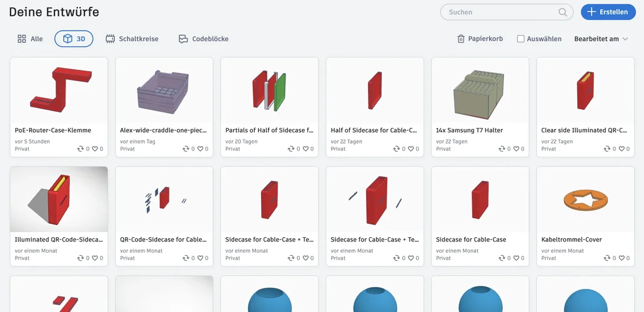Switch to the Schaltkreise tab
Screen dimensions: 644x312
[x=132, y=39]
